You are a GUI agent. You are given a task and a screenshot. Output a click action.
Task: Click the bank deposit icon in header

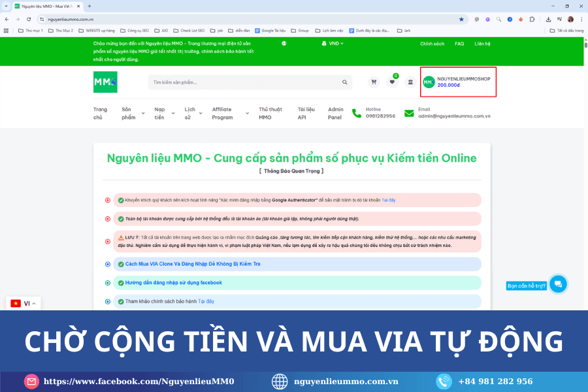pyautogui.click(x=410, y=82)
